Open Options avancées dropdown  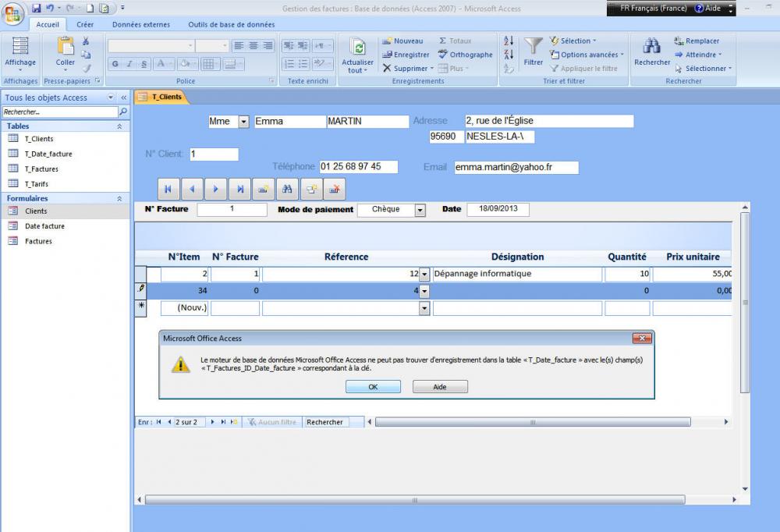pyautogui.click(x=587, y=55)
